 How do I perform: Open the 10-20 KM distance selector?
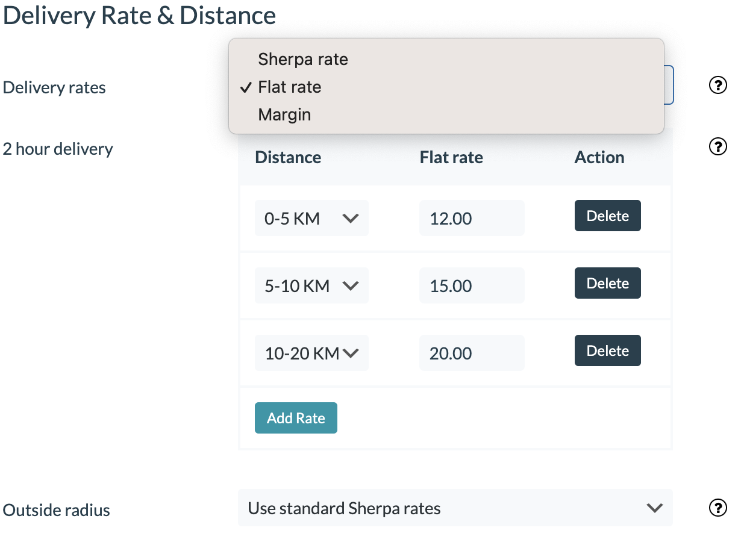[x=311, y=353]
